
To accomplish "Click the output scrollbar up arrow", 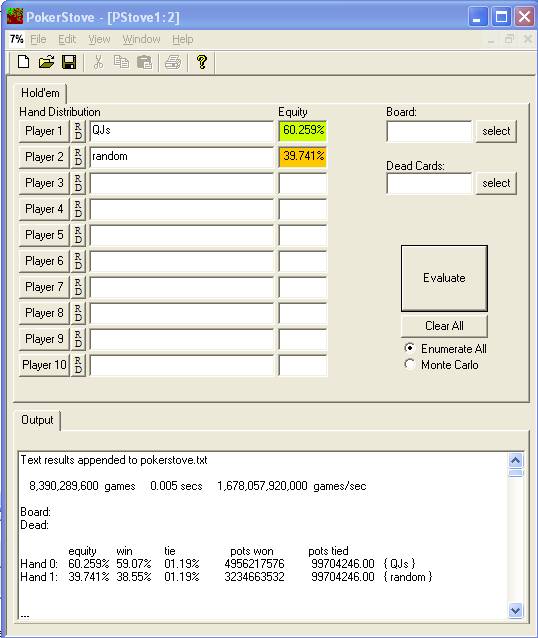I will [516, 460].
